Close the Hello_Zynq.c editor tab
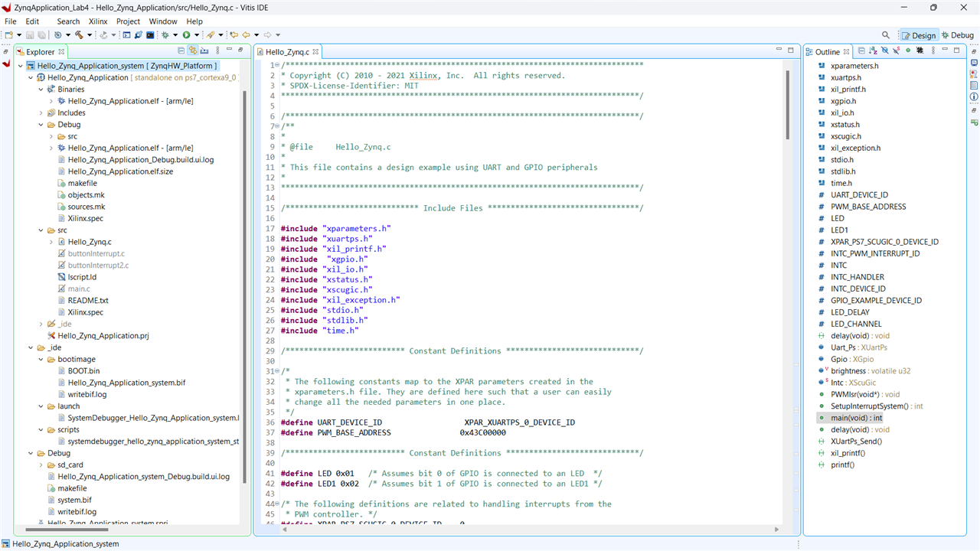This screenshot has width=980, height=551. click(315, 51)
